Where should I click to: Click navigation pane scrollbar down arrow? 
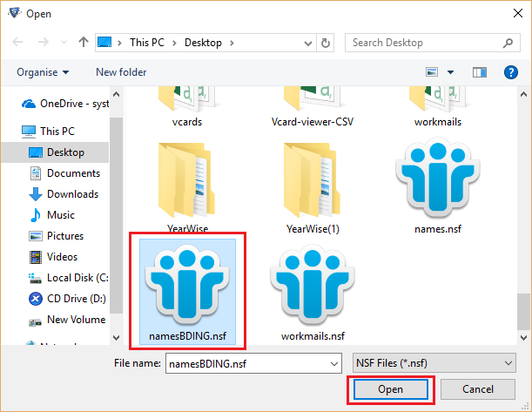tap(116, 338)
